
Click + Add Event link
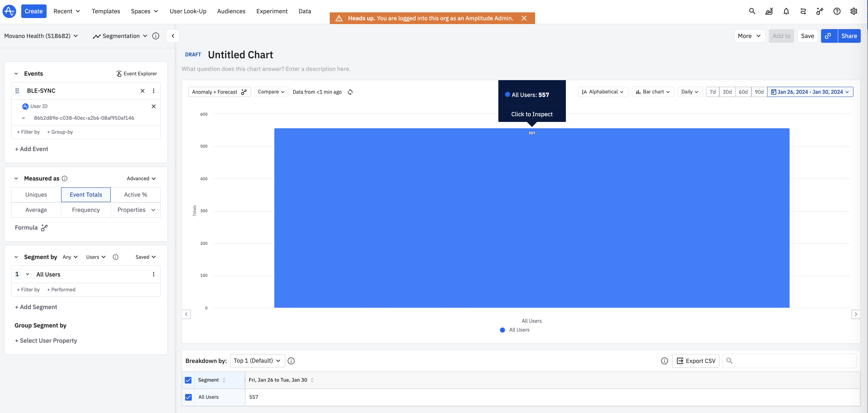coord(31,149)
